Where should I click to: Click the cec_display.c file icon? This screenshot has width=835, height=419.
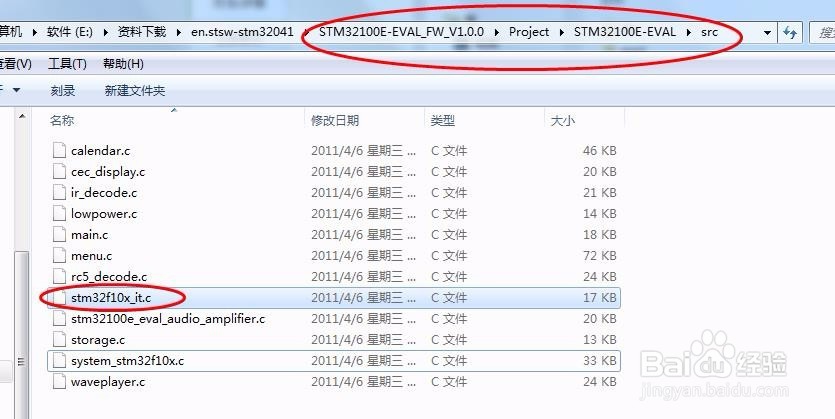(59, 171)
